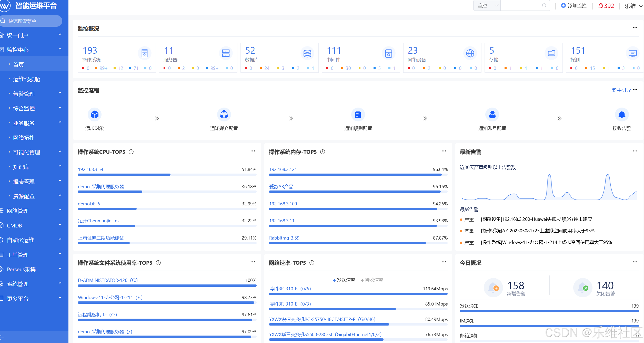Toggle the 接收速率 legend item
This screenshot has width=644, height=343.
click(372, 280)
